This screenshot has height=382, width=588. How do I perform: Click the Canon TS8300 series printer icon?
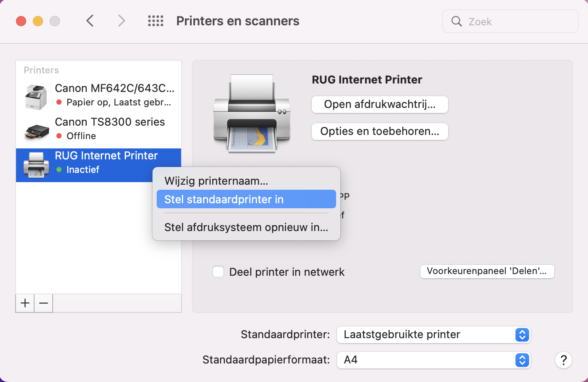click(x=36, y=130)
